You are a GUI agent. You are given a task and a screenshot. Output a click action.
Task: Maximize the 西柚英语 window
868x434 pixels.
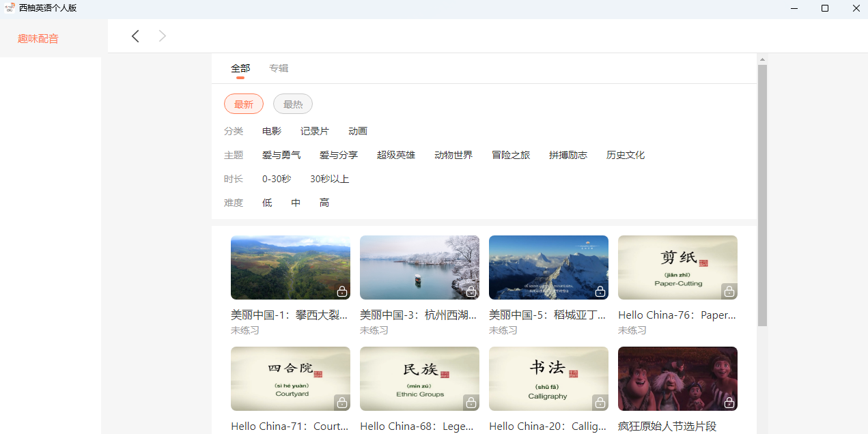click(x=825, y=8)
